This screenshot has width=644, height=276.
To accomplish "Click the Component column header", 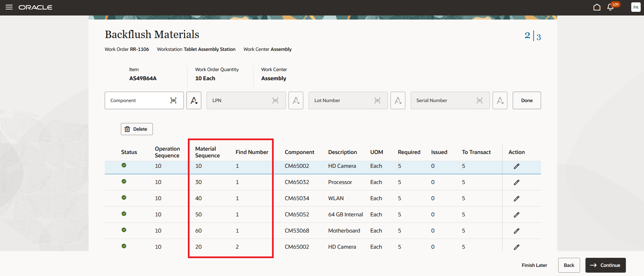I will tap(299, 152).
